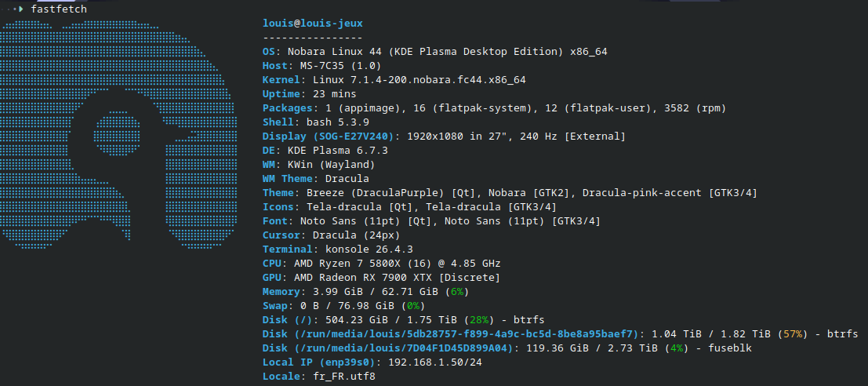The image size is (868, 386).
Task: Click the Disk (/) usage 504.23 GiB line
Action: pyautogui.click(x=403, y=320)
